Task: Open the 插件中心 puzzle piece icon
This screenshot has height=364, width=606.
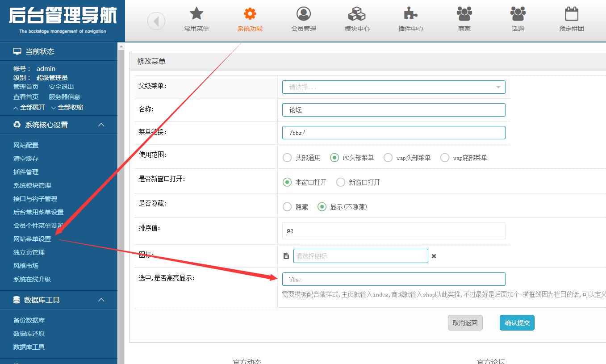Action: click(x=410, y=14)
